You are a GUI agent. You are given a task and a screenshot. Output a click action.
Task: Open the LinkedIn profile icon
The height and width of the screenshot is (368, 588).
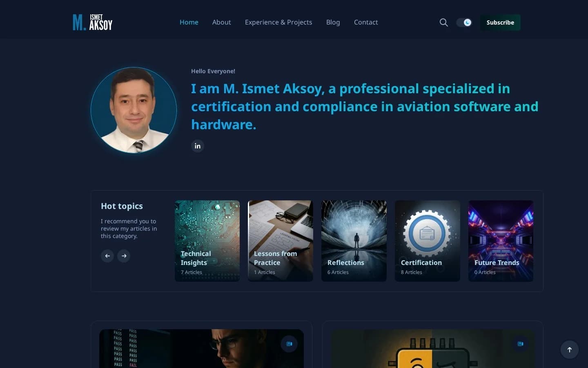point(198,146)
